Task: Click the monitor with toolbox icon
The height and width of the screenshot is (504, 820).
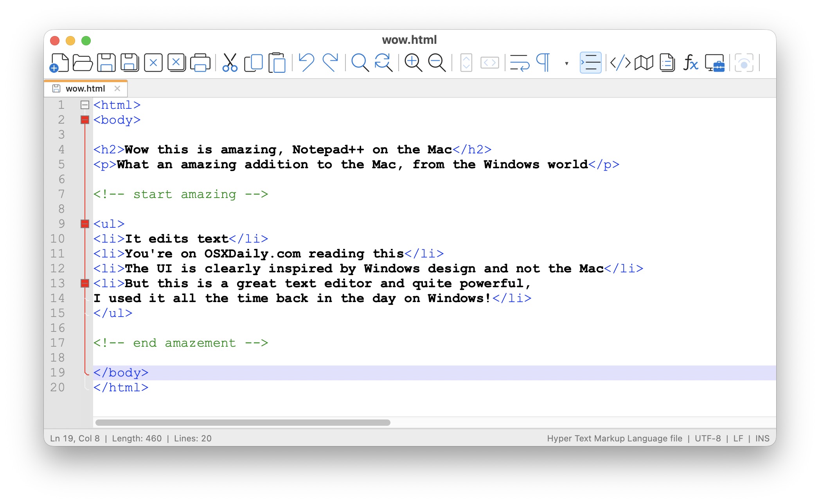Action: [x=714, y=63]
